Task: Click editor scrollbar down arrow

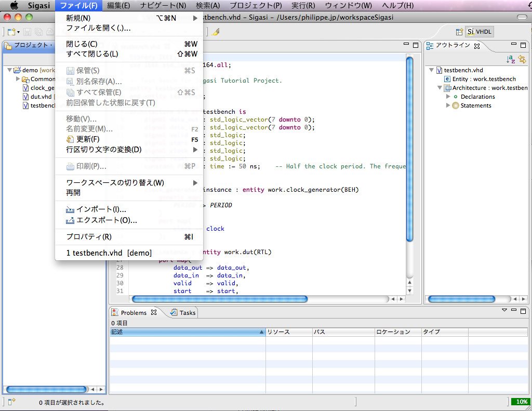Action: coord(409,291)
